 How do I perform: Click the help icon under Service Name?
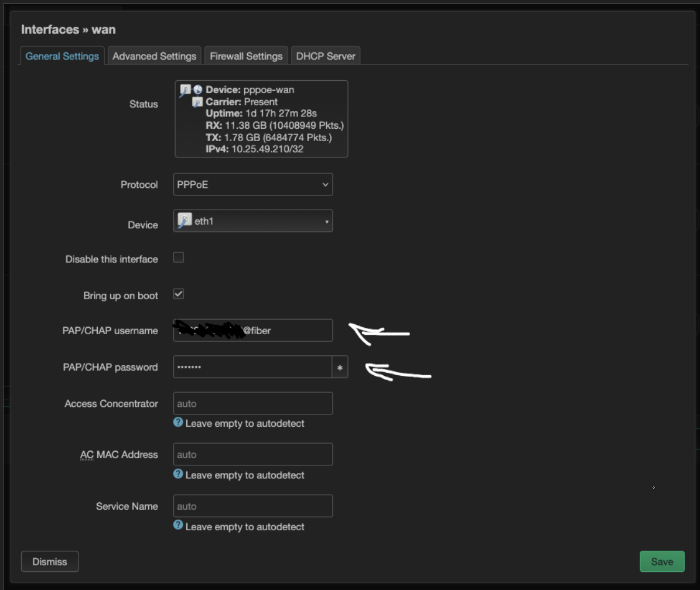(178, 526)
